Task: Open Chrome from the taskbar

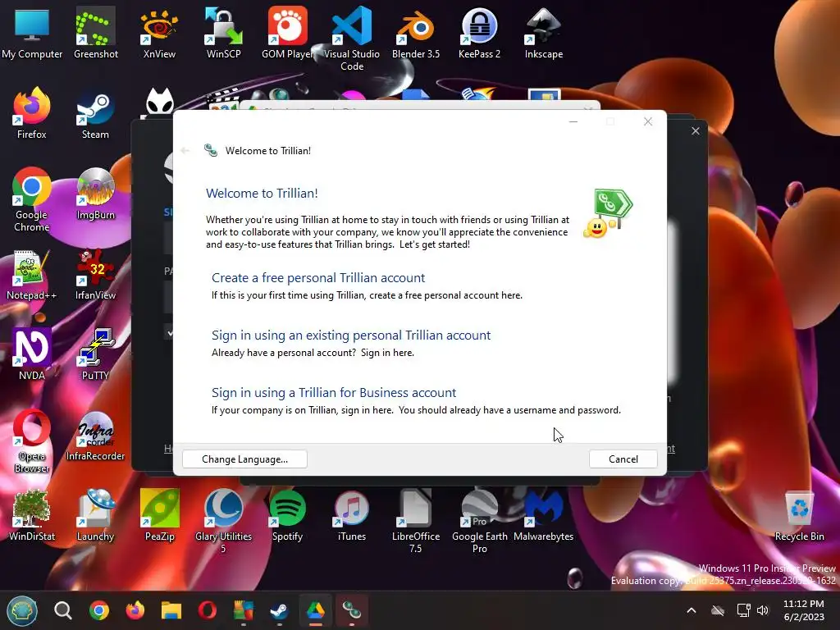Action: tap(99, 610)
